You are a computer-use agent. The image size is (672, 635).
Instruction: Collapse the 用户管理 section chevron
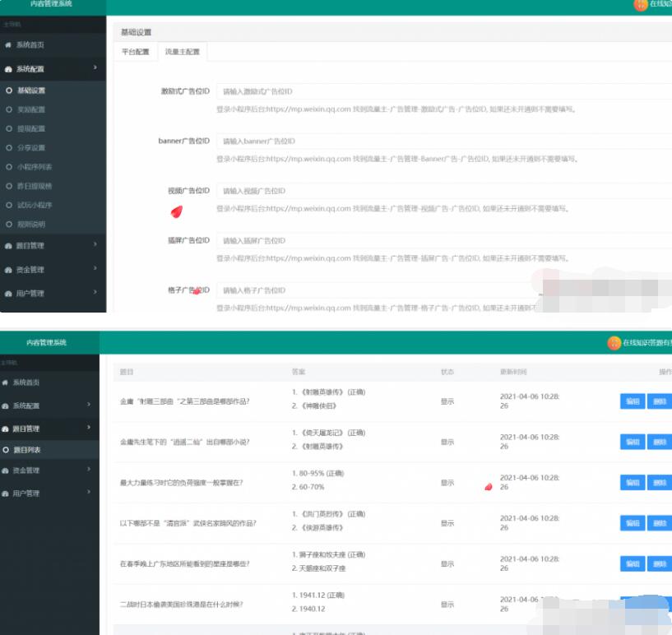pyautogui.click(x=95, y=290)
